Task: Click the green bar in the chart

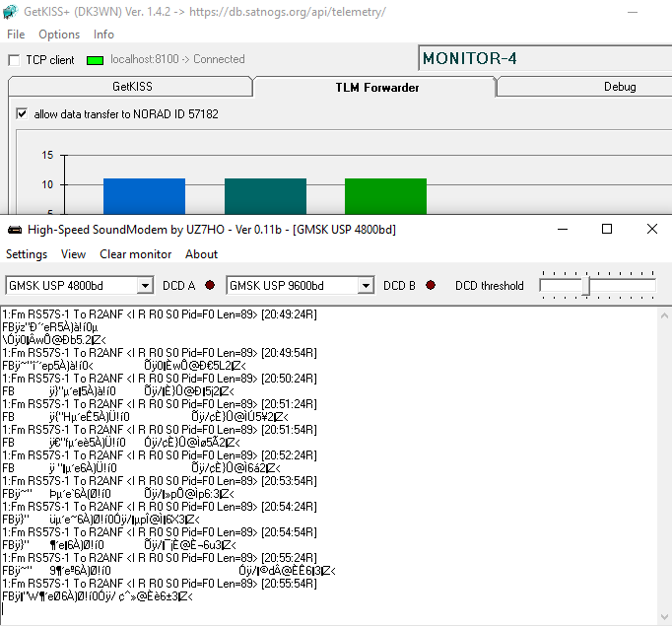Action: pyautogui.click(x=385, y=196)
